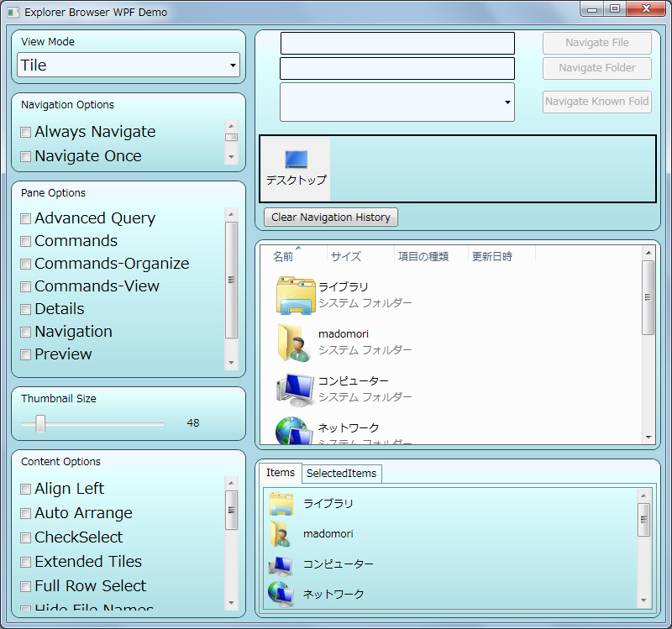Image resolution: width=672 pixels, height=629 pixels.
Task: Sort by the 名前 column header
Action: pos(283,257)
